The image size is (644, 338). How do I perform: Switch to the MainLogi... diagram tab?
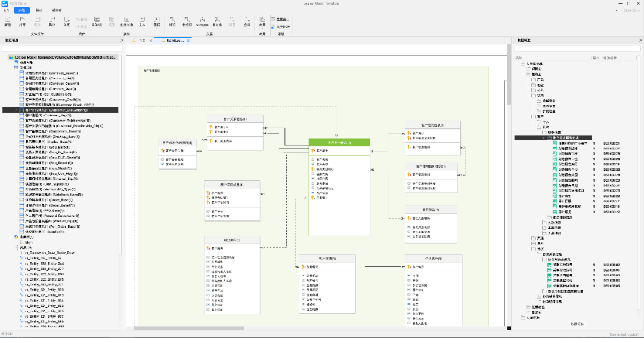tap(175, 41)
